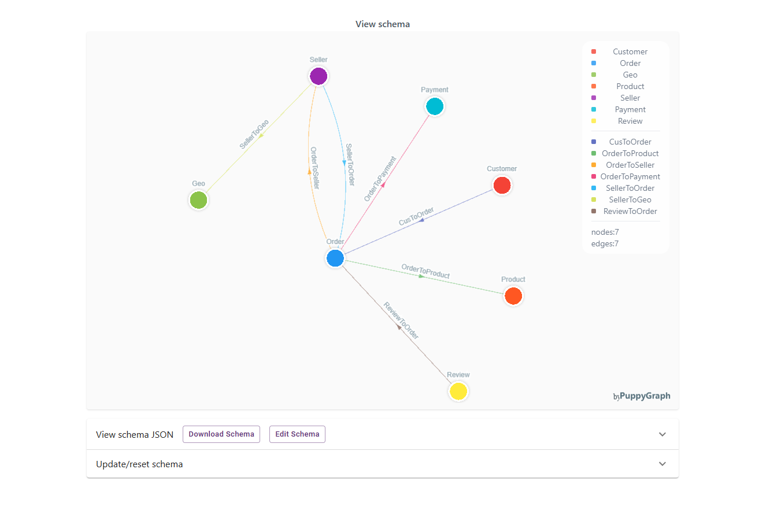
Task: Select the SellerToGeo edge label
Action: 254,135
